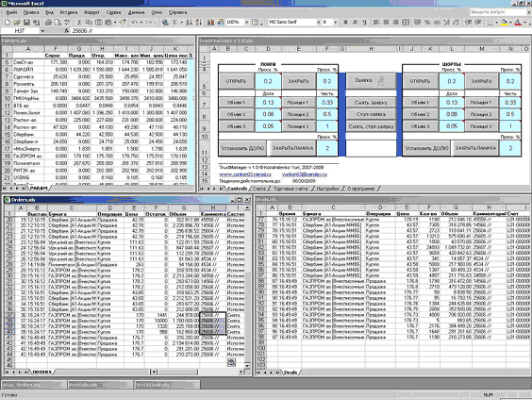Screen dimensions: 532x414
Task: Click ЗАКРЫТЬ ПАНИКА in the ШОРТЫ panel
Action: click(x=475, y=148)
